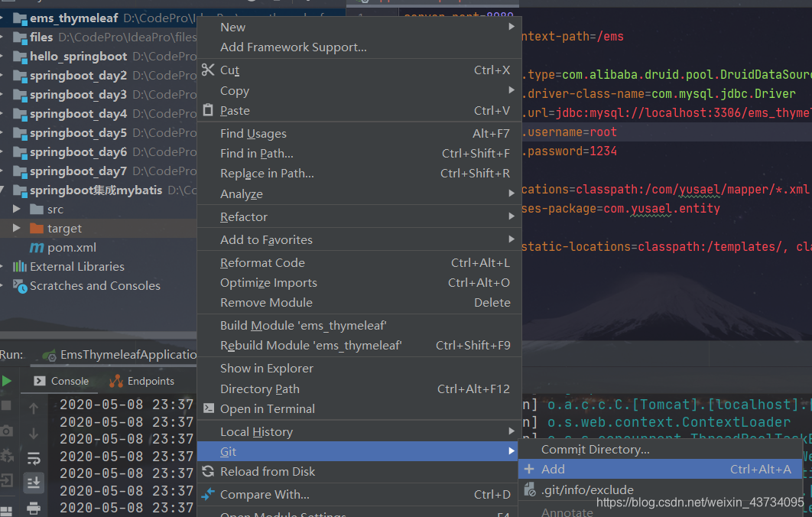The image size is (812, 517).
Task: Open the Copy submenu arrow
Action: point(511,90)
